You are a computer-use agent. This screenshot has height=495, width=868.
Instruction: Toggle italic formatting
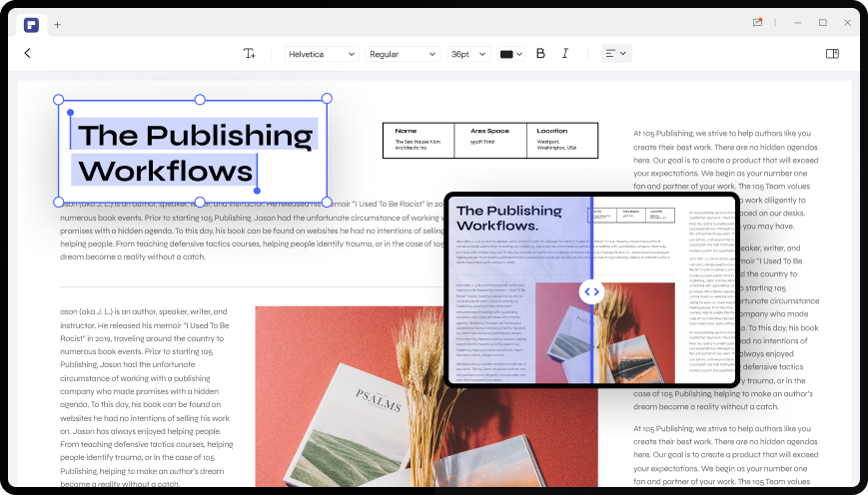(x=564, y=53)
